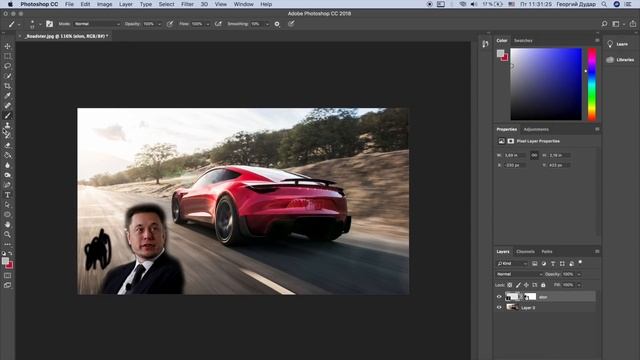The height and width of the screenshot is (360, 640).
Task: Select the Healing Brush tool
Action: pos(7,106)
